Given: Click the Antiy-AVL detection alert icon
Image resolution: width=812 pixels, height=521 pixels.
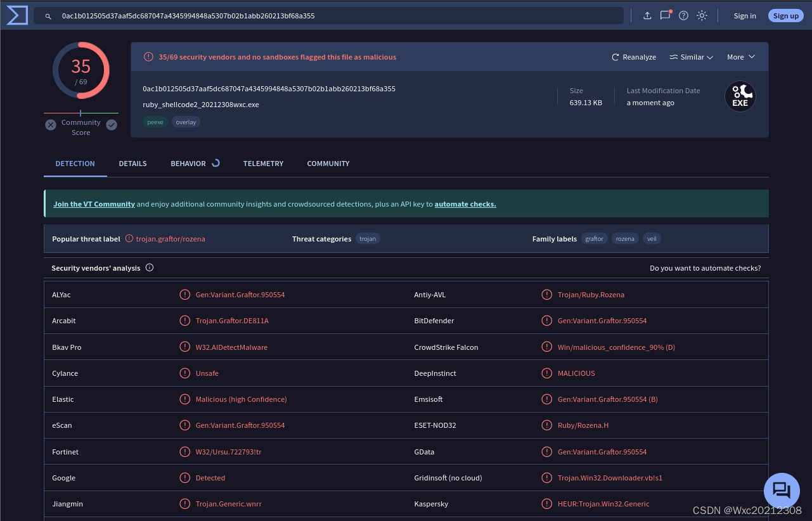Looking at the screenshot, I should tap(546, 295).
